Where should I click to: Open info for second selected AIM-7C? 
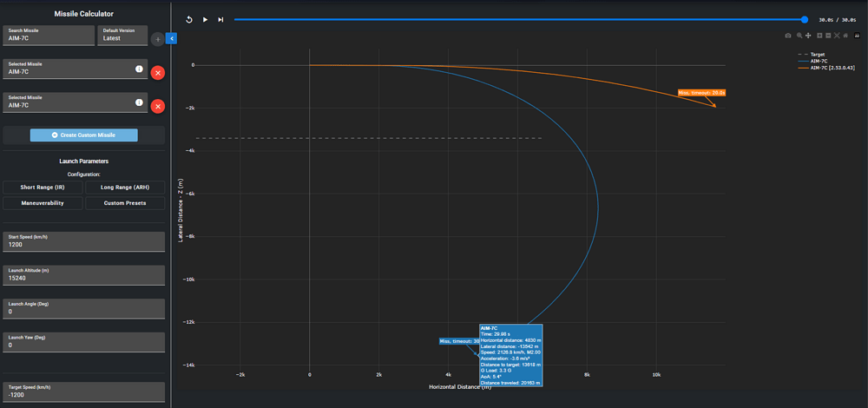pyautogui.click(x=140, y=102)
